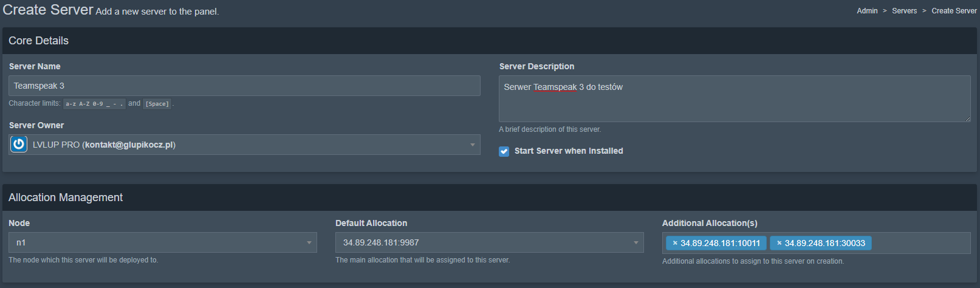Click the LVLUP PRO owner selection text
Viewport: 980px width, 288px height.
(x=104, y=145)
